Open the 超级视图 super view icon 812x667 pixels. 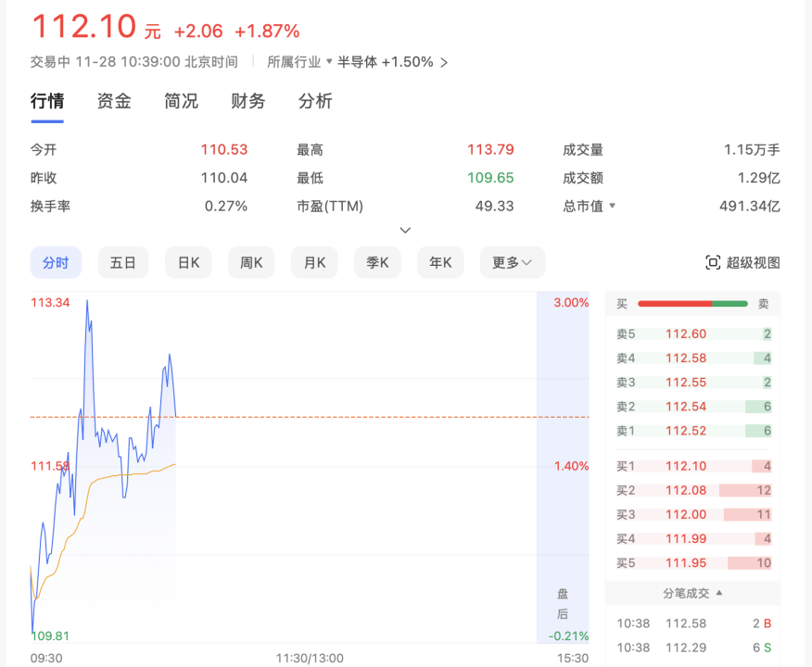click(x=713, y=263)
